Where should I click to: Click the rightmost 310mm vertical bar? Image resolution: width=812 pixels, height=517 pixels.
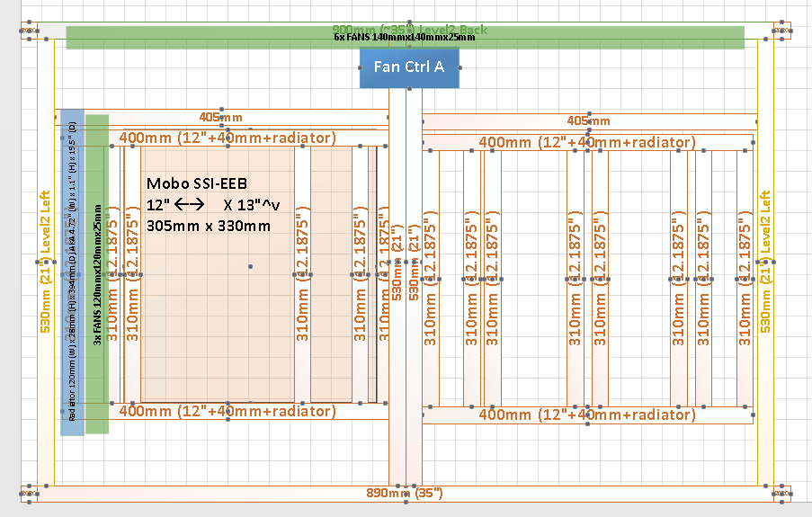coord(745,280)
